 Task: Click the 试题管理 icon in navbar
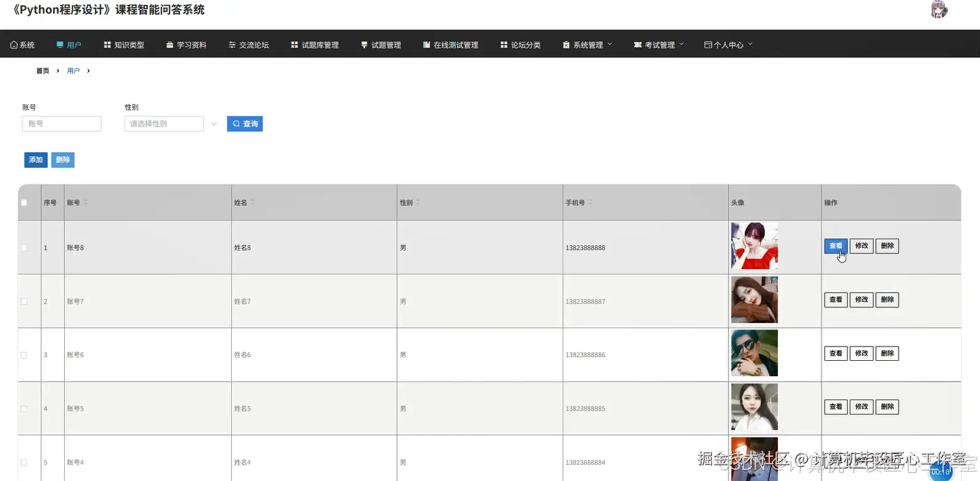pos(364,45)
